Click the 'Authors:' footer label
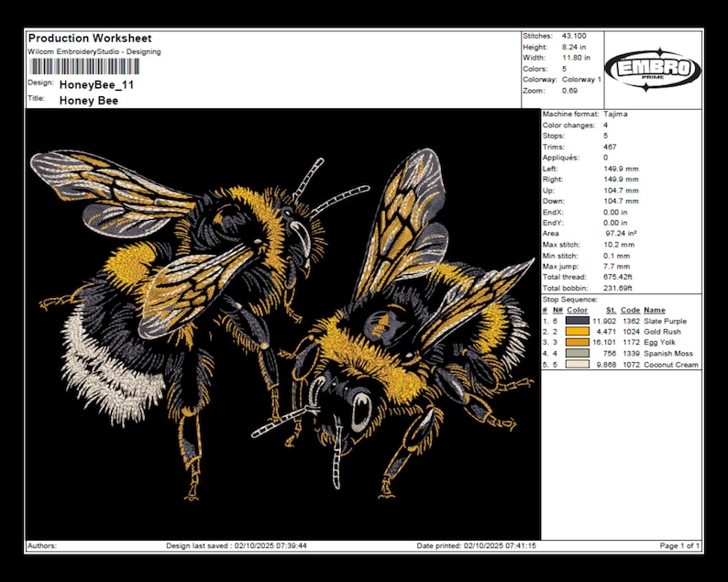Screen dimensions: 728x582 [x=42, y=546]
